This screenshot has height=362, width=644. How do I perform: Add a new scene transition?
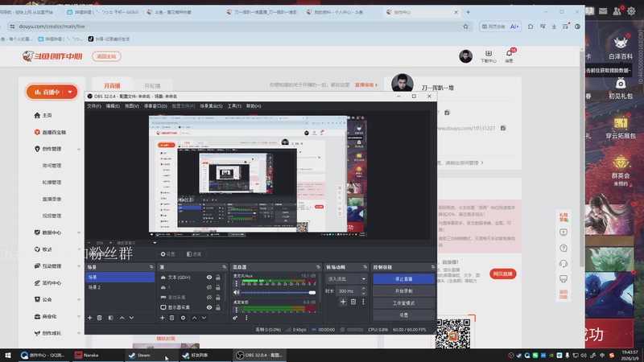343,302
